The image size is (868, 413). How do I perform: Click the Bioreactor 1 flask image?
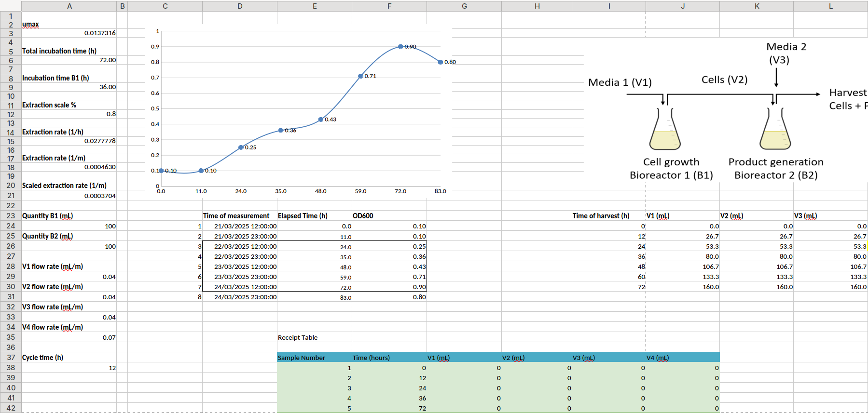665,128
